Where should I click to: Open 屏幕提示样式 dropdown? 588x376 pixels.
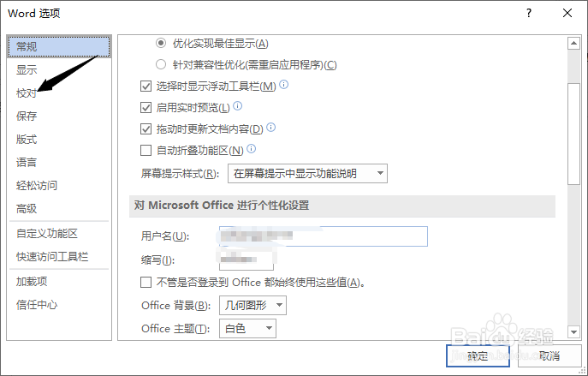[307, 174]
